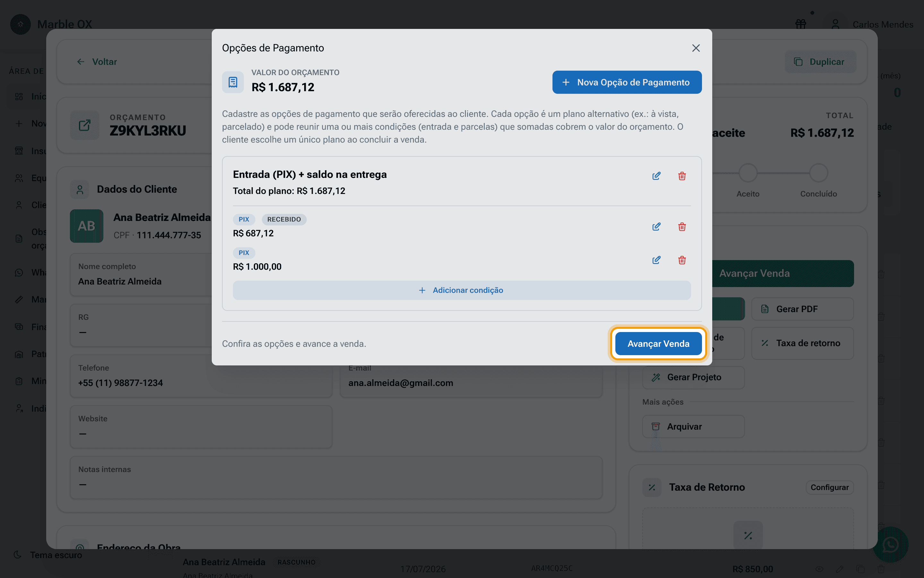This screenshot has width=924, height=578.
Task: Open the sidebar person icon beside 'Indi'
Action: tap(19, 409)
